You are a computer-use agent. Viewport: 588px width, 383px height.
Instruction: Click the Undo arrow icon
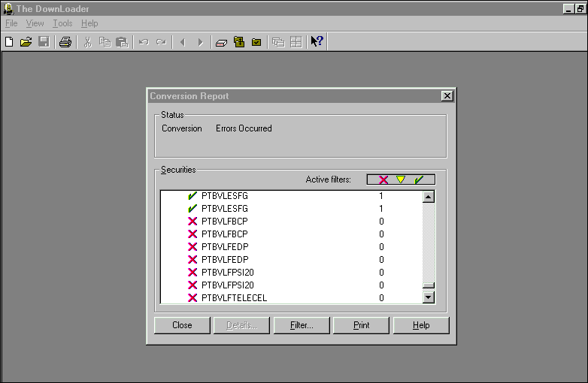click(x=144, y=42)
